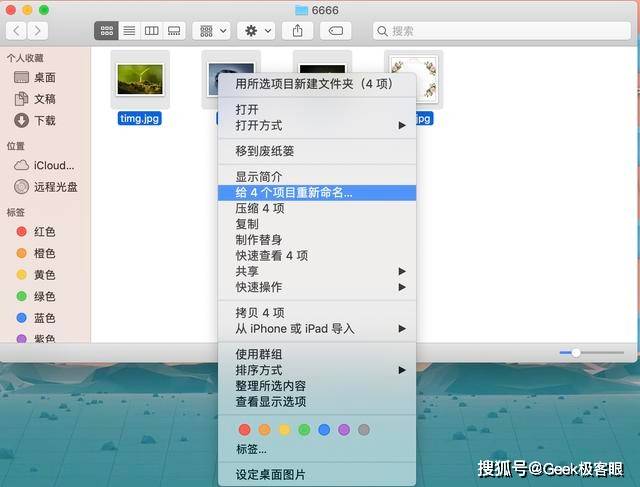Select the 橙色 tag in sidebar
This screenshot has width=640, height=487.
(x=45, y=254)
